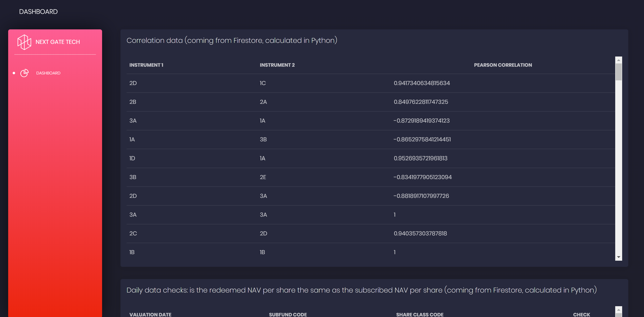Viewport: 644px width, 317px height.
Task: Click the CHECK column header
Action: [581, 314]
